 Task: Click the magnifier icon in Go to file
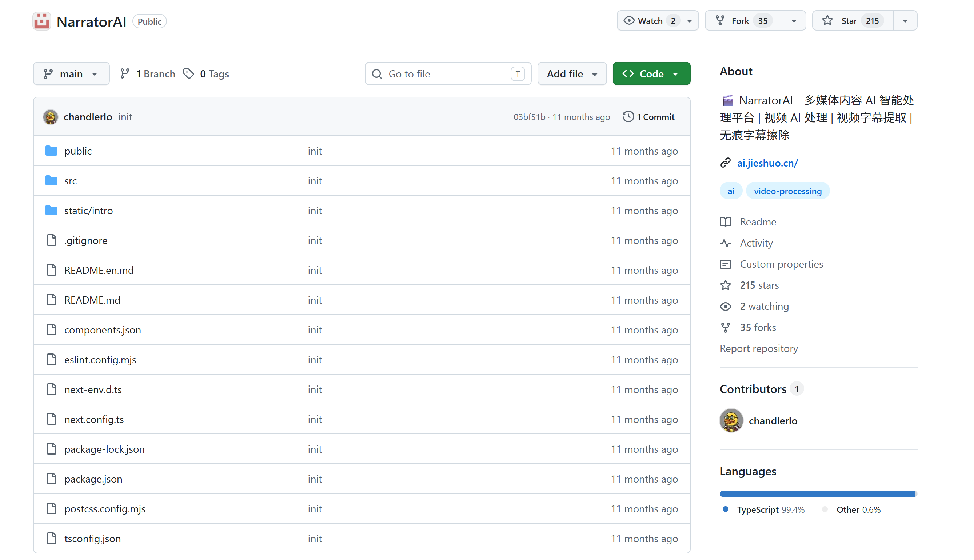[x=378, y=74]
